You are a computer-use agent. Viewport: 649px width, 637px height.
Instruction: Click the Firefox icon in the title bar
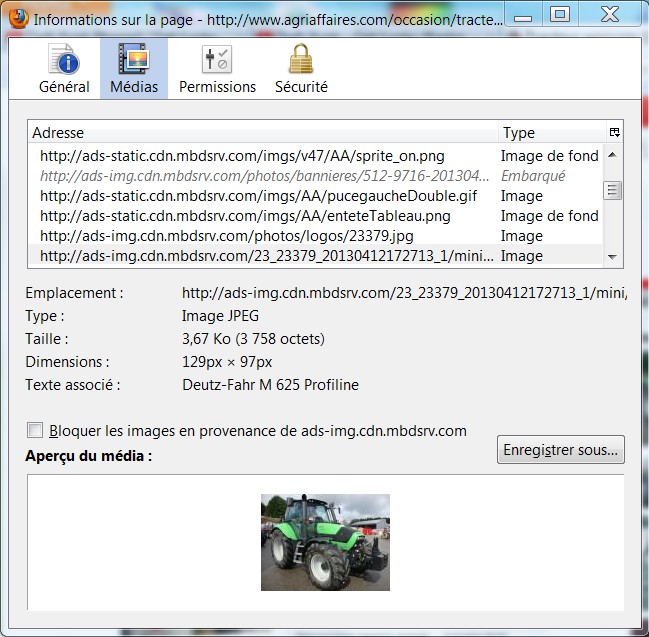(18, 19)
